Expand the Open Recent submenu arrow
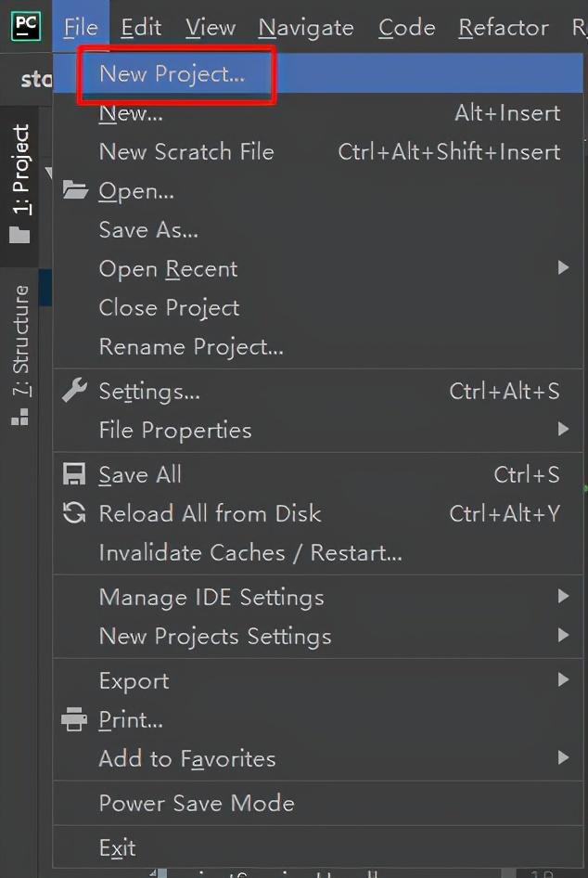Viewport: 588px width, 878px height. click(x=563, y=268)
